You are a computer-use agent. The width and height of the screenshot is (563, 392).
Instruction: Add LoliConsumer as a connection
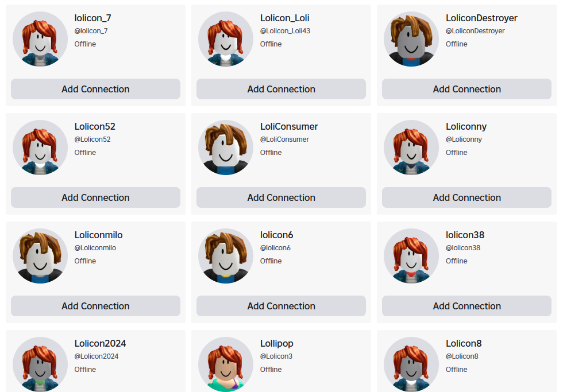click(x=281, y=197)
